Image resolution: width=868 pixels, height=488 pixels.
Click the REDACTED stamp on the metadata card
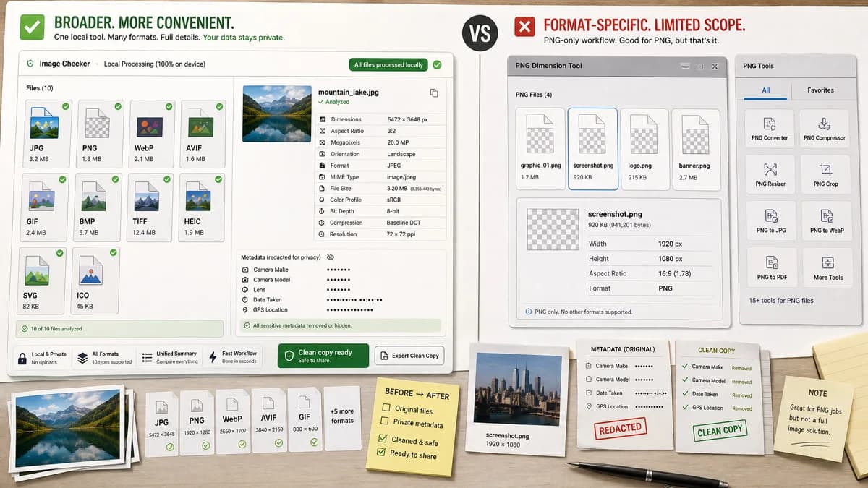[620, 428]
